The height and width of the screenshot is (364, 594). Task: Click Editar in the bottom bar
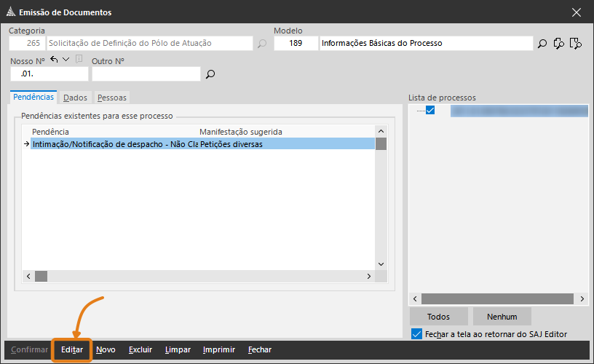(71, 349)
